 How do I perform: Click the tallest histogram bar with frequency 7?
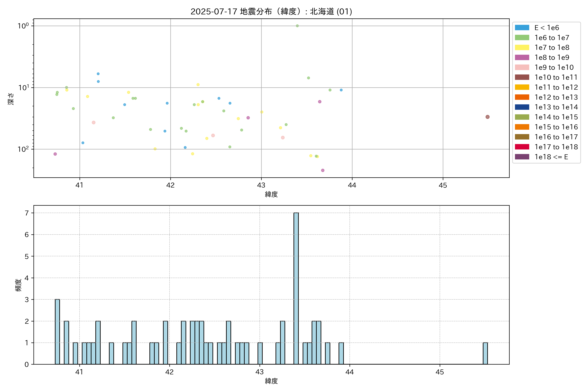pos(296,288)
